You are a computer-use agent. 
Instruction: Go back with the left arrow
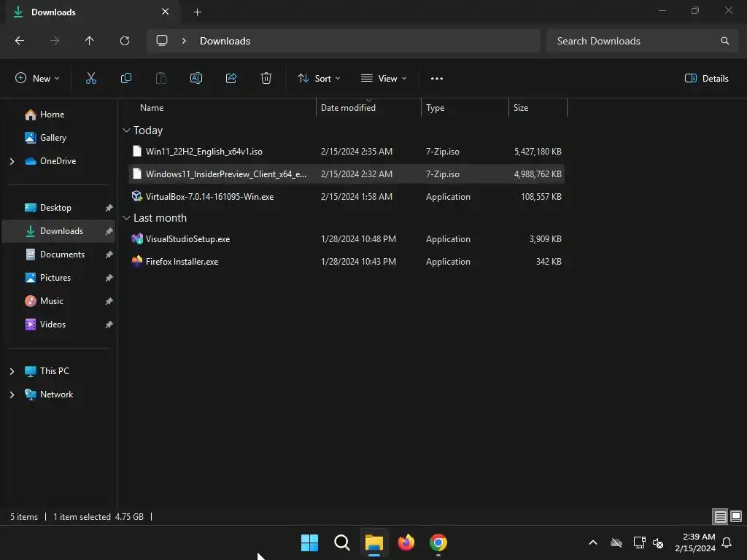[20, 41]
